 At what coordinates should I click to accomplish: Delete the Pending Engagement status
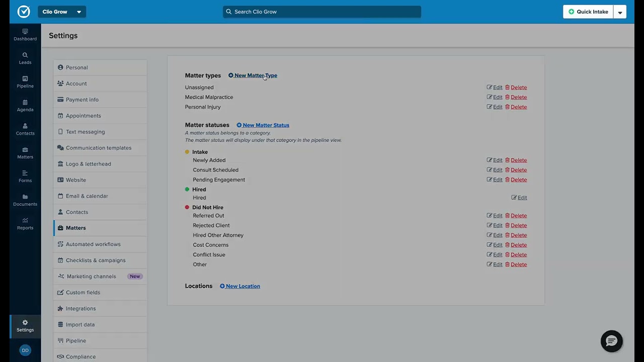coord(516,179)
